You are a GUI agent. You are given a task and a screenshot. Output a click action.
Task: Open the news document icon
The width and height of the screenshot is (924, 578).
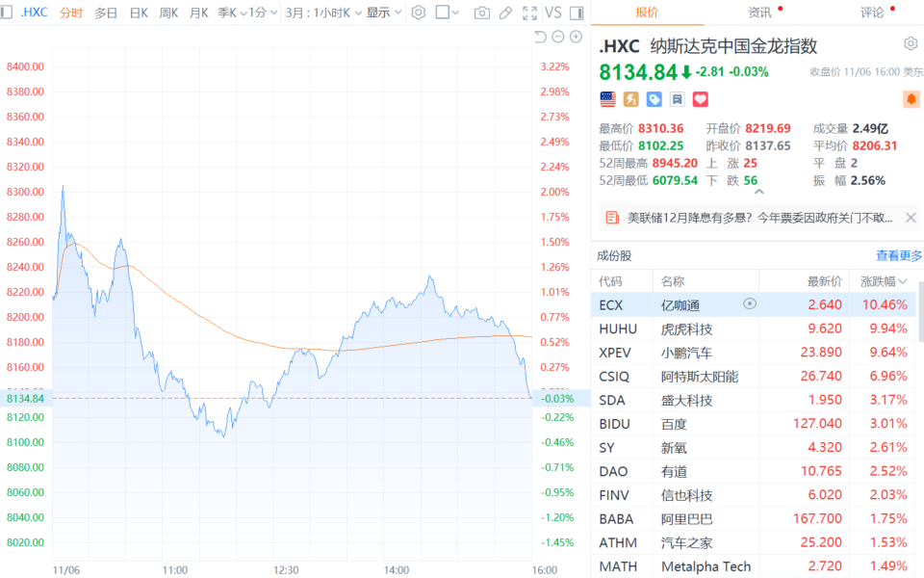click(612, 218)
